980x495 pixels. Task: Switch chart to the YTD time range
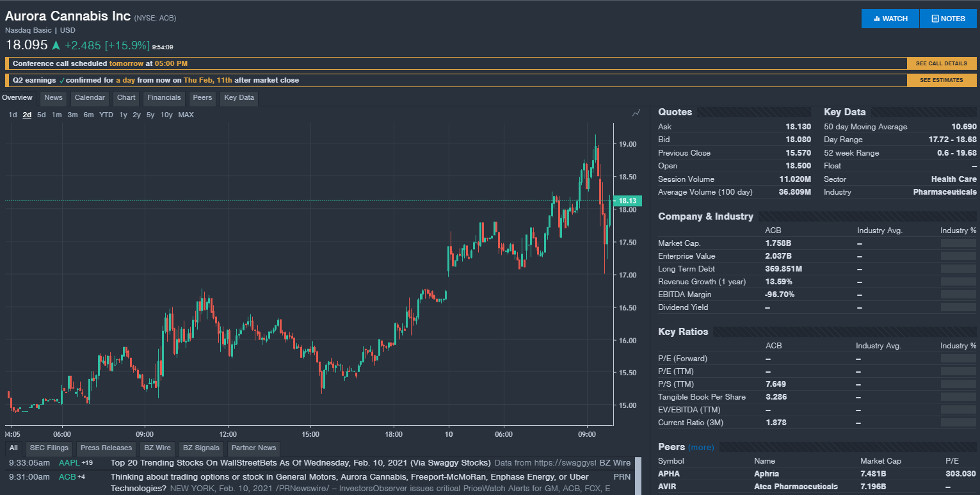coord(106,115)
